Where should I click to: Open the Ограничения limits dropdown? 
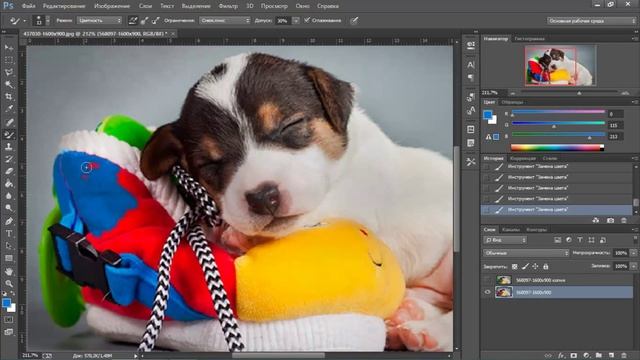pos(224,20)
